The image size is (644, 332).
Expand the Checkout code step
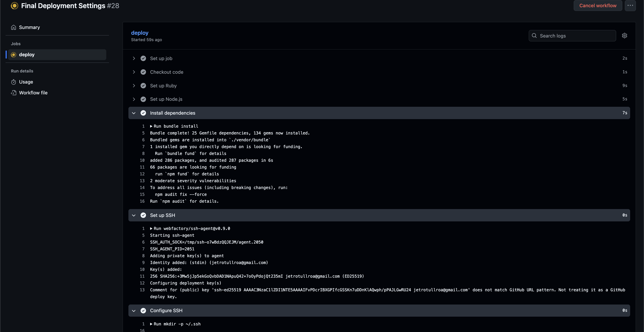coord(134,72)
